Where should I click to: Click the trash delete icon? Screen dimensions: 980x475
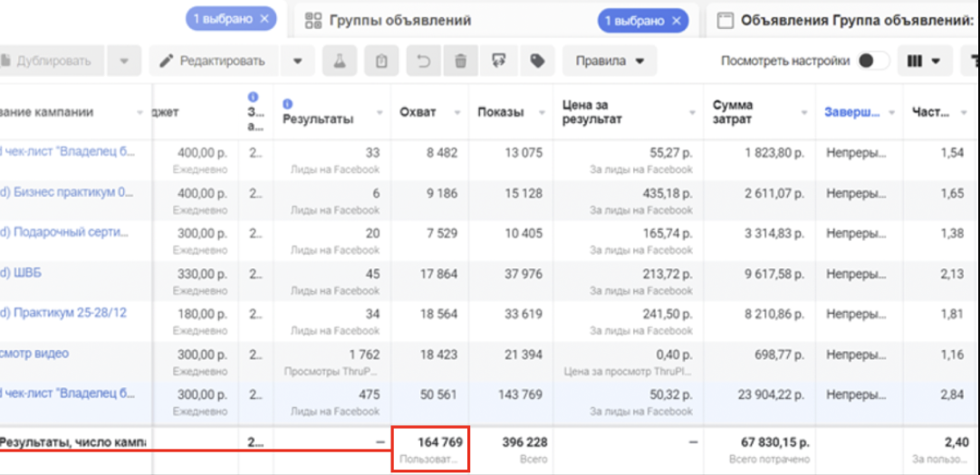coord(461,61)
